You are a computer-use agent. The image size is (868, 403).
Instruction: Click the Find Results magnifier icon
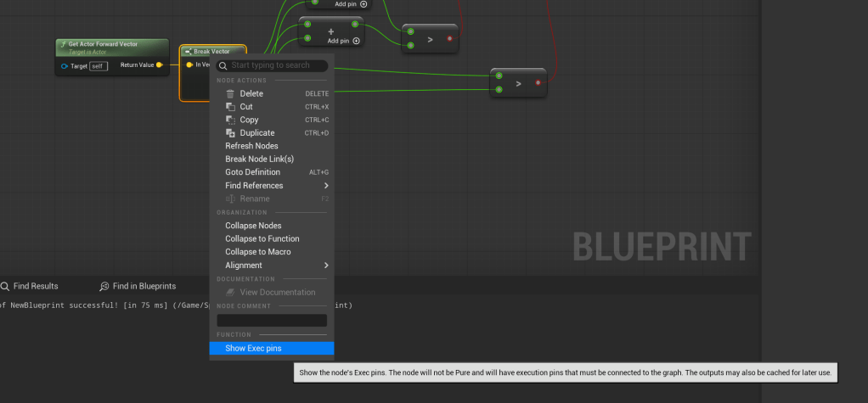pos(5,287)
